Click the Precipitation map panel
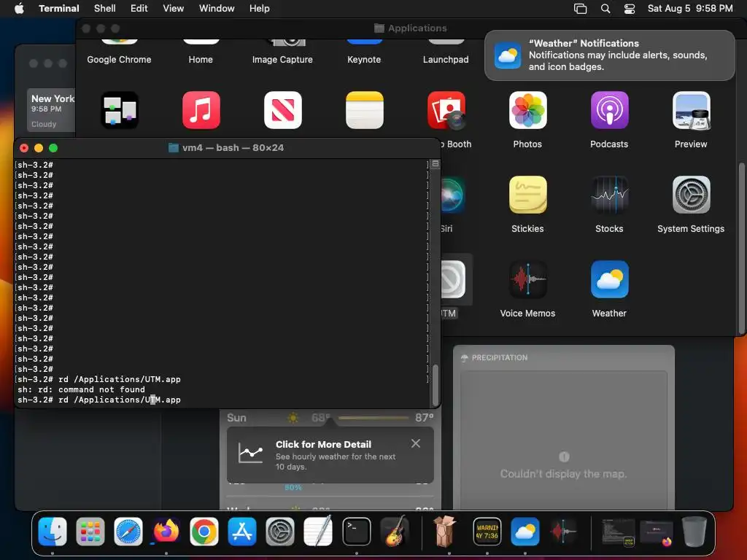Image resolution: width=747 pixels, height=560 pixels. click(x=564, y=440)
